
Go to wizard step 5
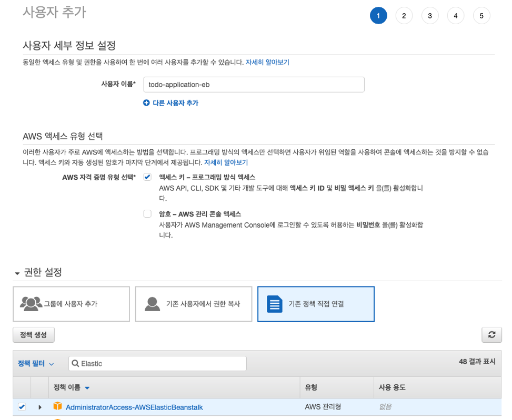tap(481, 16)
